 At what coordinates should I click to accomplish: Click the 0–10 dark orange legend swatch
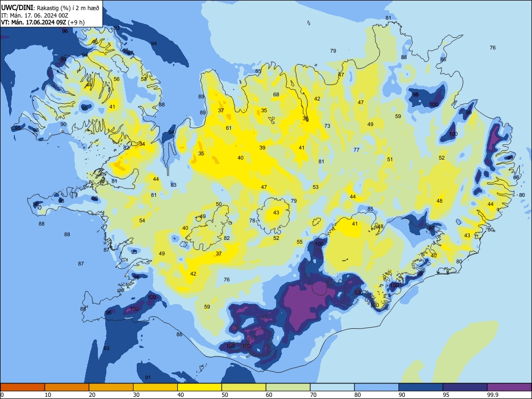pos(22,387)
